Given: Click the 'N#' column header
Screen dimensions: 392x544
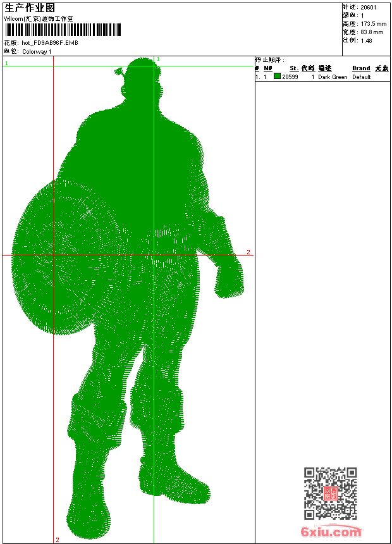Looking at the screenshot, I should click(268, 68).
